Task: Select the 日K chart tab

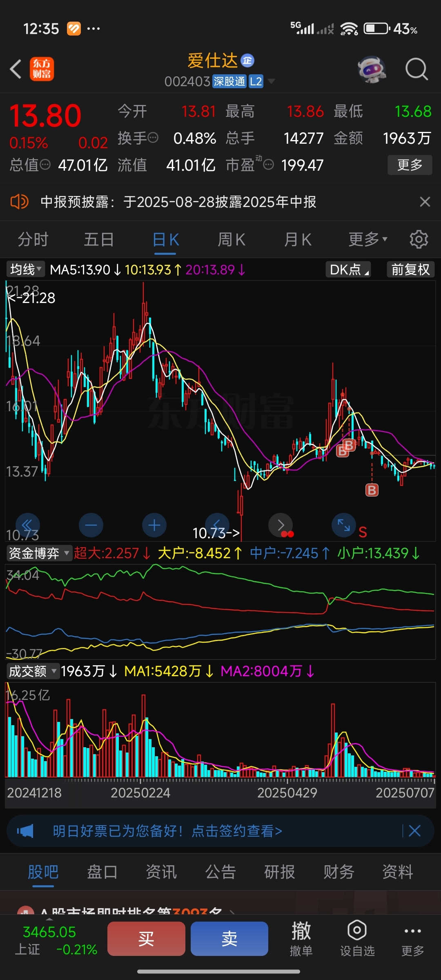Action: point(165,239)
